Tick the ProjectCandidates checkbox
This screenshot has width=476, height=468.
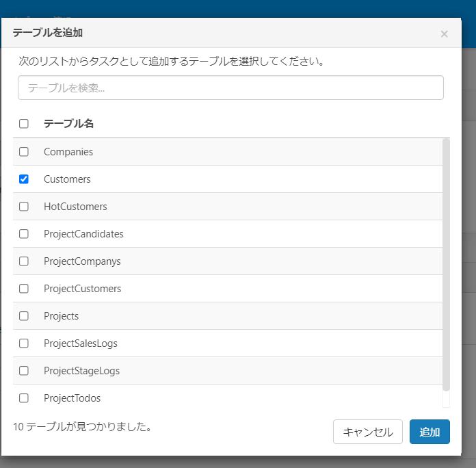[24, 234]
